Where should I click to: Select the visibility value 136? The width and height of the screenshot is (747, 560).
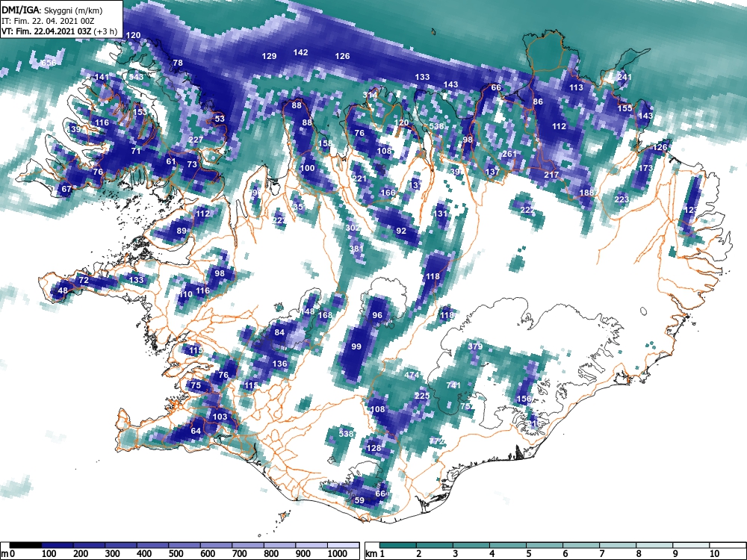pos(279,364)
